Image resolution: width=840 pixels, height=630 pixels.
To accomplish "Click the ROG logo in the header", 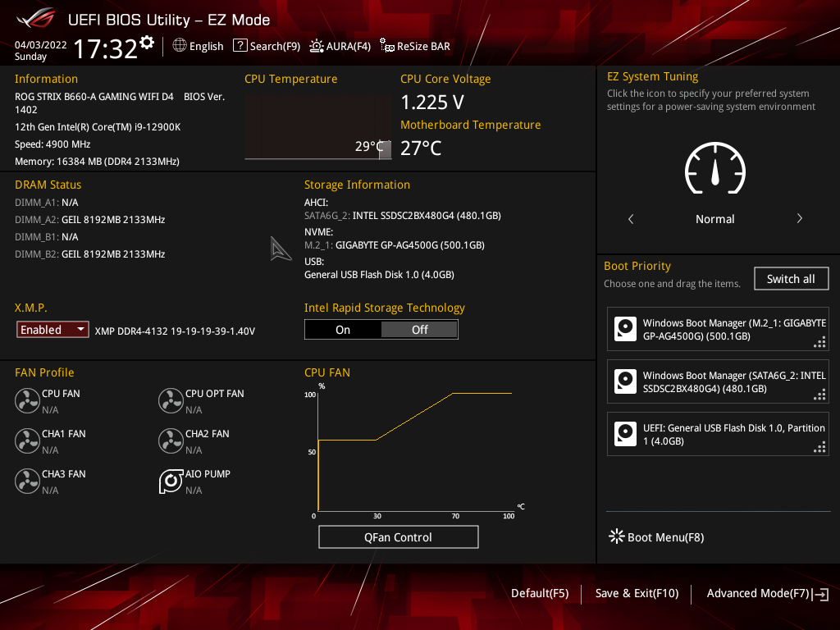I will pos(36,19).
